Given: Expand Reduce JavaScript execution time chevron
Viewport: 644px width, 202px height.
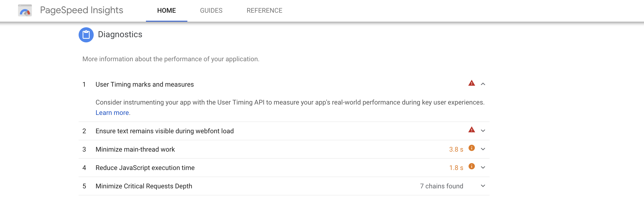Looking at the screenshot, I should tap(483, 167).
